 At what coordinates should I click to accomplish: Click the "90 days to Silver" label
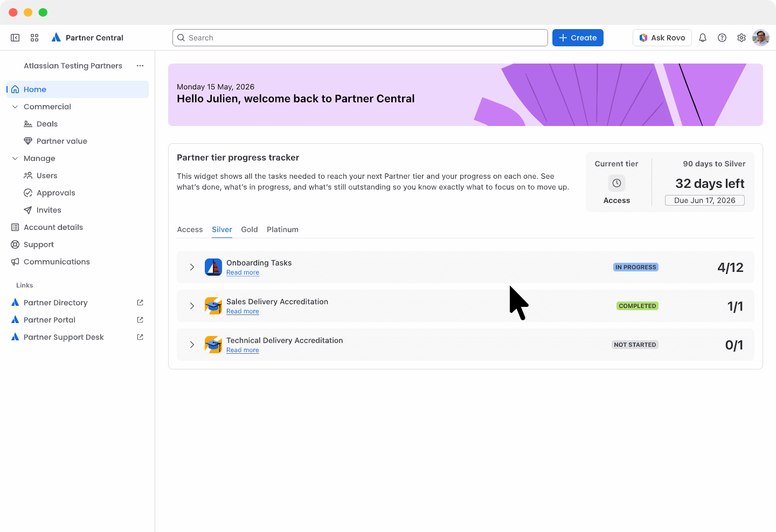click(714, 164)
